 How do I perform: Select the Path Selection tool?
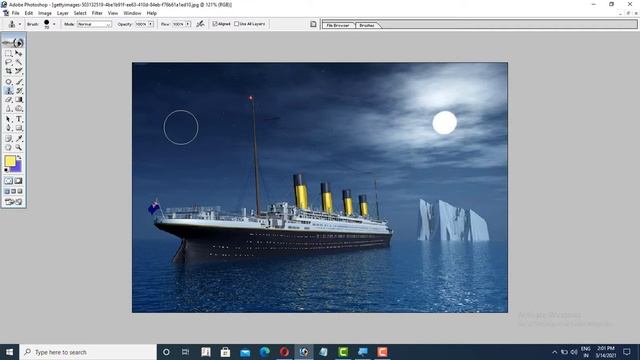click(9, 119)
